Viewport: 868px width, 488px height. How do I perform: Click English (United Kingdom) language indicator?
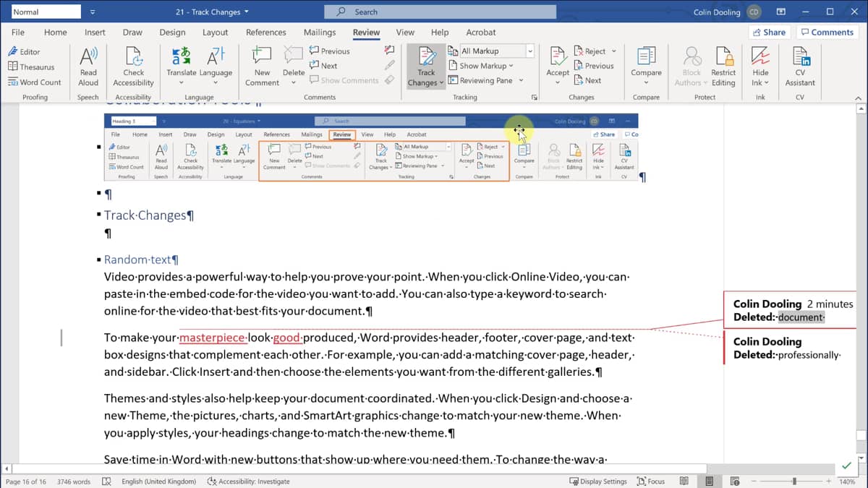158,481
